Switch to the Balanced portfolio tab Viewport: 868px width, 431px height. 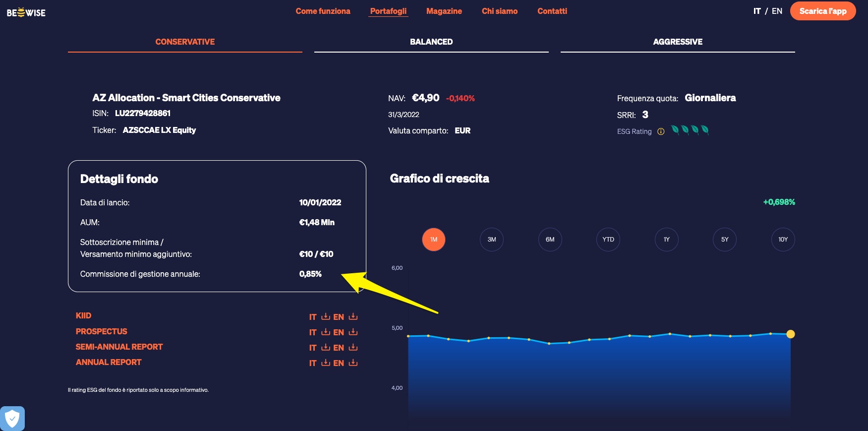click(x=431, y=42)
